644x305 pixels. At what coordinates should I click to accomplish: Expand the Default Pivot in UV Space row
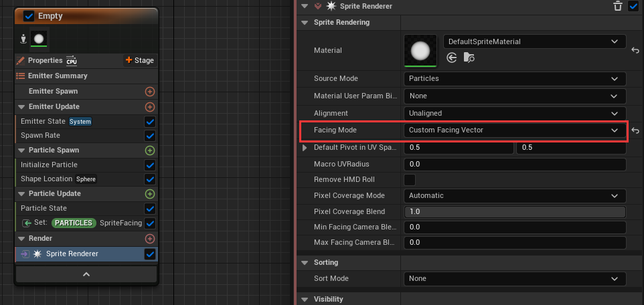[x=305, y=147]
